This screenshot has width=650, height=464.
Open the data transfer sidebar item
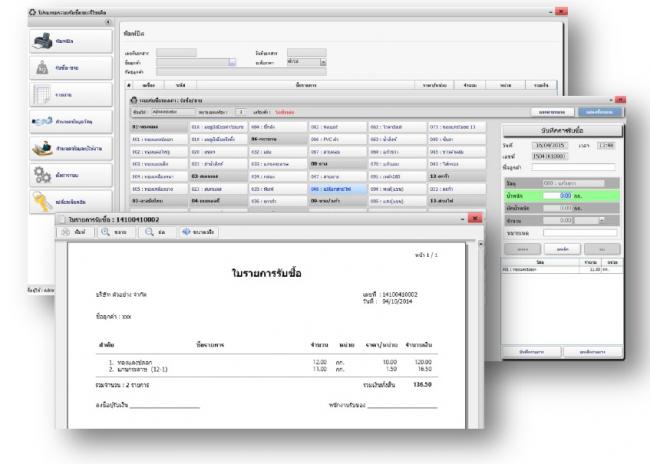pos(71,121)
